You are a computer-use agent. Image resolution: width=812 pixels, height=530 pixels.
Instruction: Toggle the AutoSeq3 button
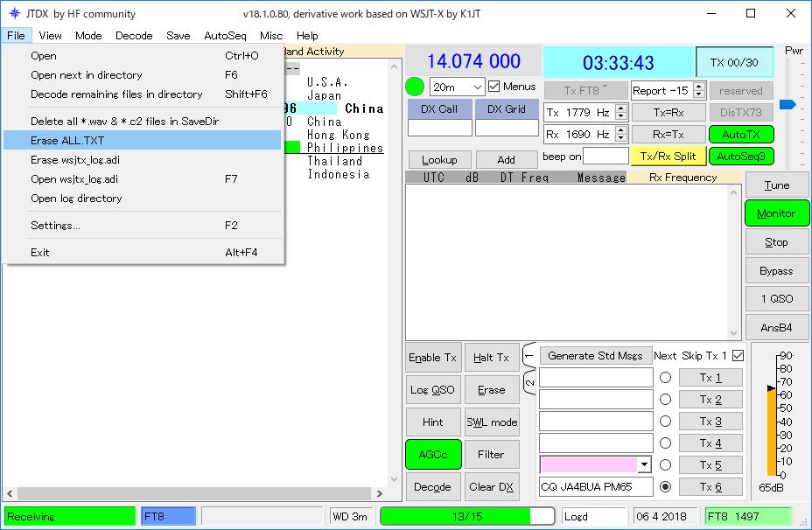[741, 157]
